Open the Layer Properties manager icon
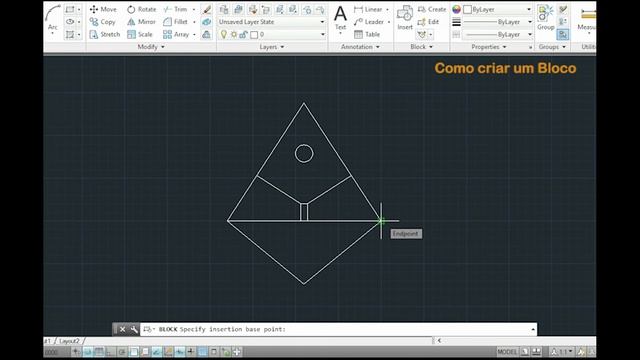The height and width of the screenshot is (360, 640). 224,9
